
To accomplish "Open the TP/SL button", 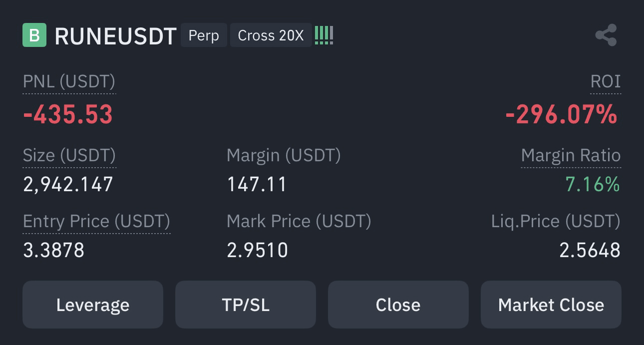I will [x=246, y=305].
